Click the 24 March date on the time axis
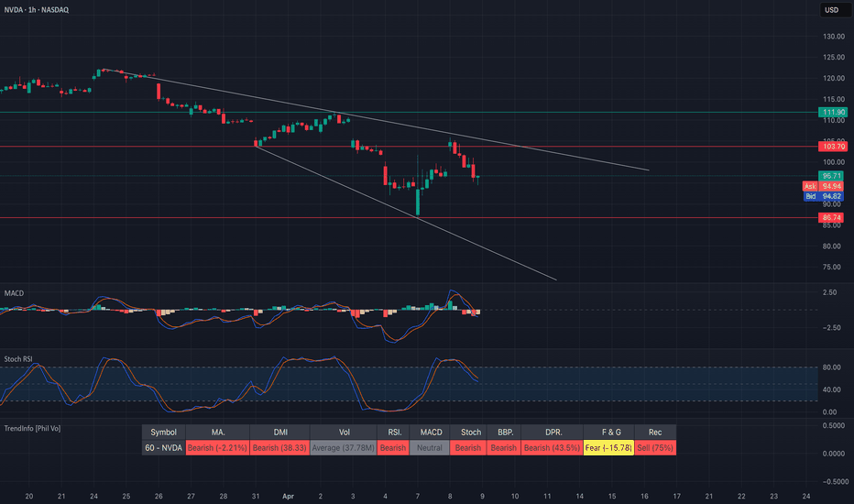This screenshot has height=504, width=854. 93,497
